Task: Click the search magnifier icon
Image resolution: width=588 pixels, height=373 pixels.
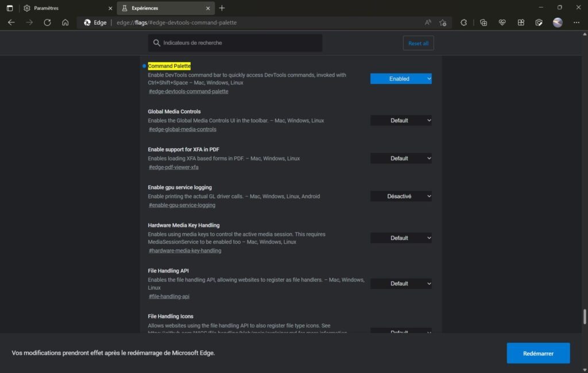Action: click(x=157, y=43)
